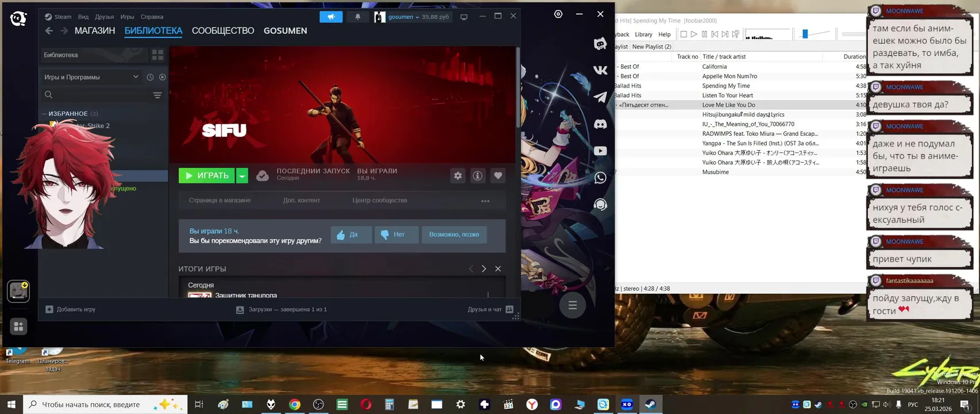Open Steam notifications bell
Screen dimensions: 980x414
pos(357,17)
